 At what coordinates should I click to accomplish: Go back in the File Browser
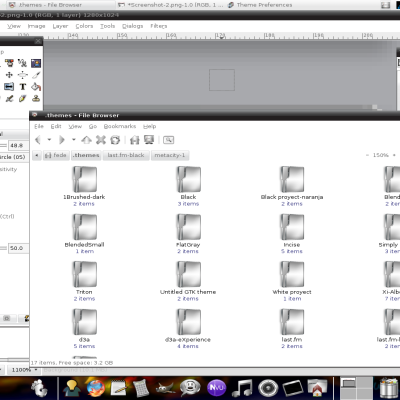coord(38,140)
